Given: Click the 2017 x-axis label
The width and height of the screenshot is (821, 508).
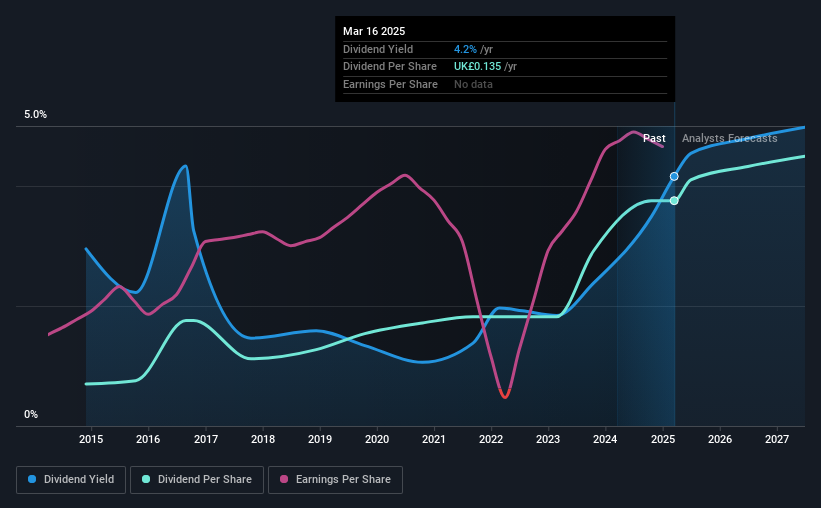Looking at the screenshot, I should click(x=206, y=439).
